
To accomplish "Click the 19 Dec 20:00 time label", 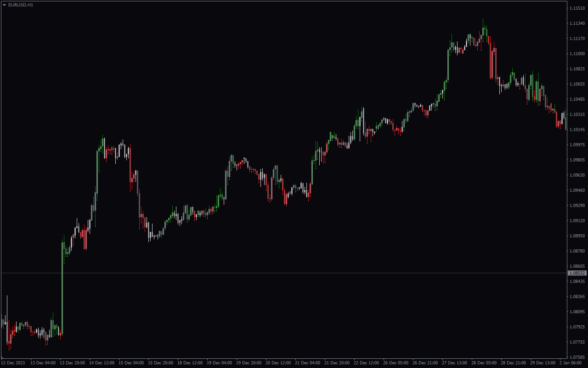I will [249, 363].
